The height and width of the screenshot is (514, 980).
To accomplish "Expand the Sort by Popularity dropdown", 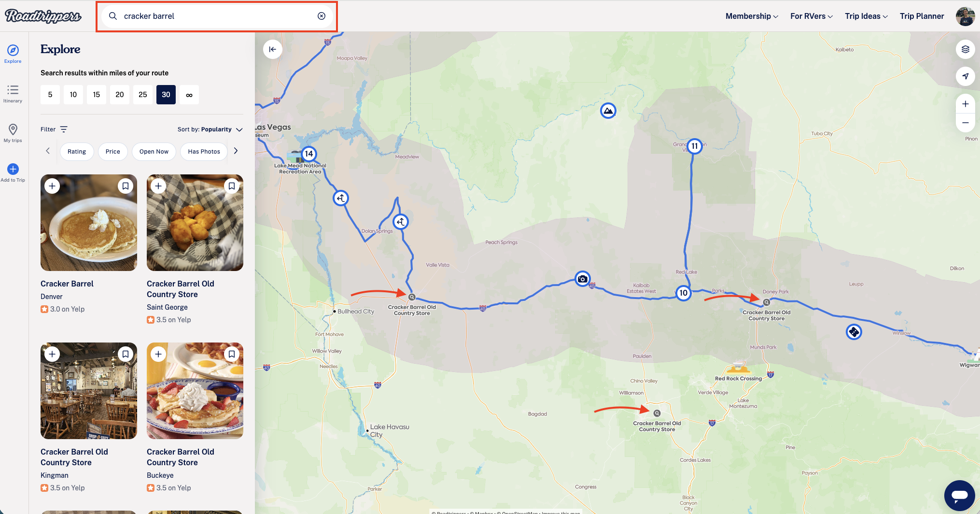I will (x=210, y=129).
